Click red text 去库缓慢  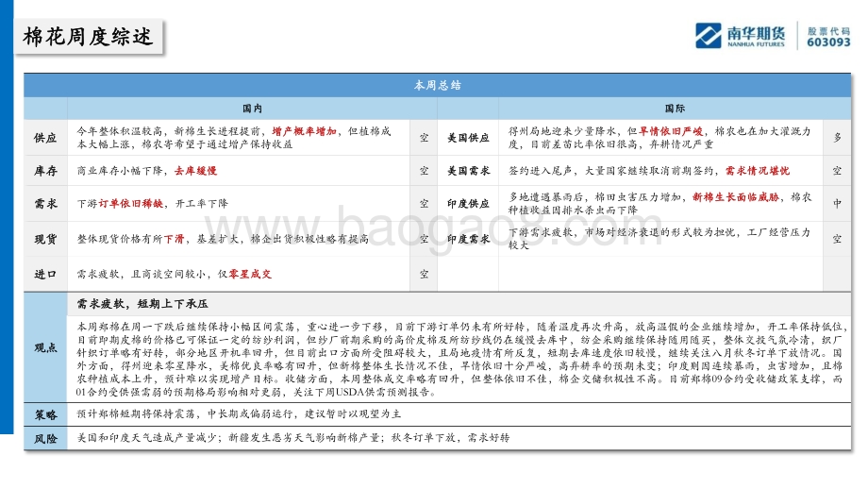click(x=195, y=171)
